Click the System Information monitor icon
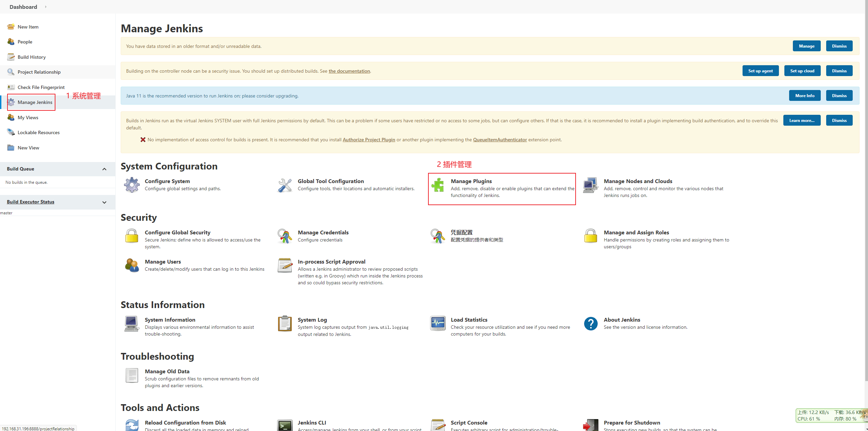The image size is (868, 431). (132, 324)
